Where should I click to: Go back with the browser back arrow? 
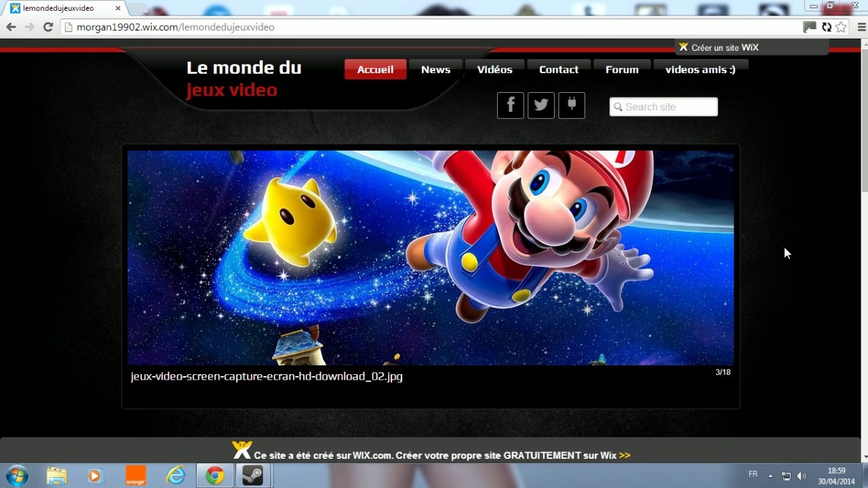(x=11, y=27)
